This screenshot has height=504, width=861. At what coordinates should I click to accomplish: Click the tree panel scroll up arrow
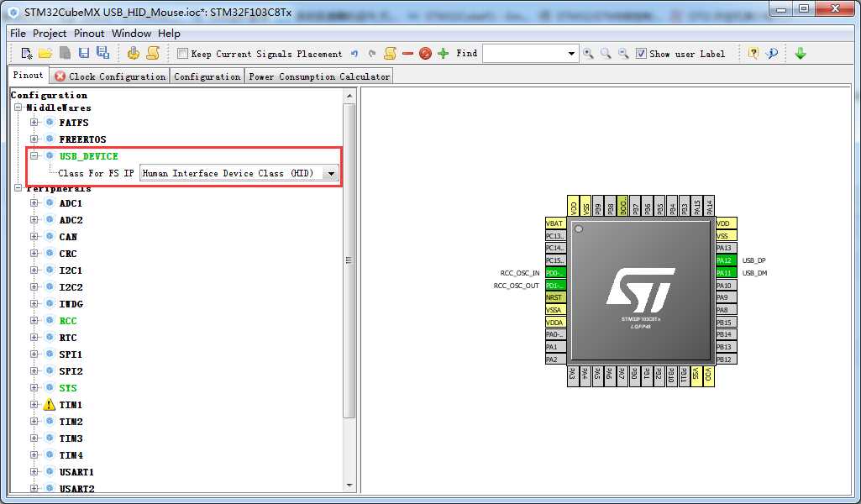349,96
